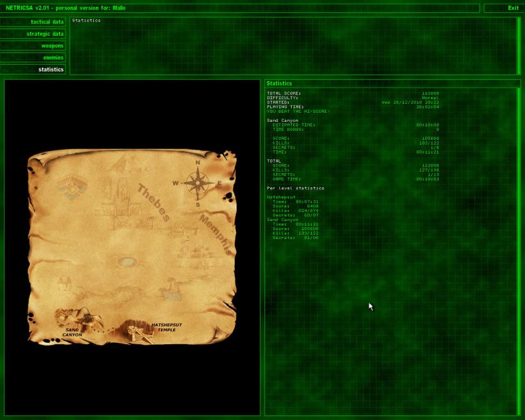
Task: Click the oasis palm tree on map
Action: [170, 287]
